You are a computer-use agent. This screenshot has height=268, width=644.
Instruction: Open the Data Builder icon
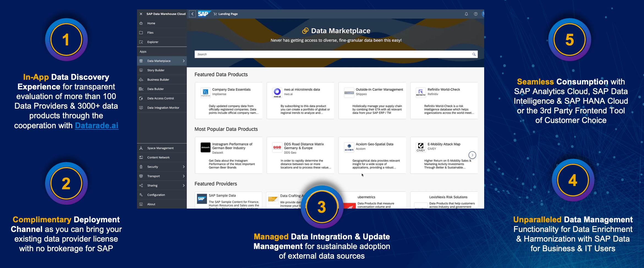coord(141,89)
